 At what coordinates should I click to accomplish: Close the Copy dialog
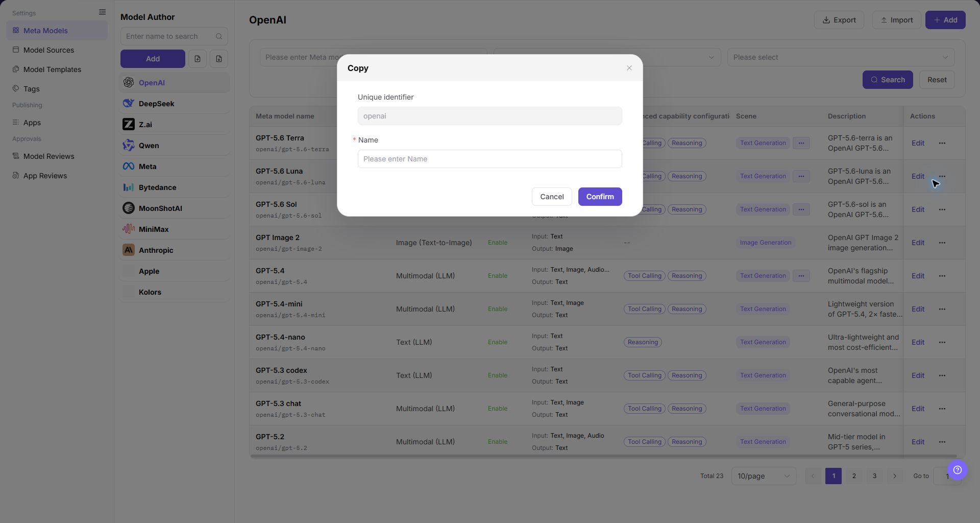tap(629, 68)
